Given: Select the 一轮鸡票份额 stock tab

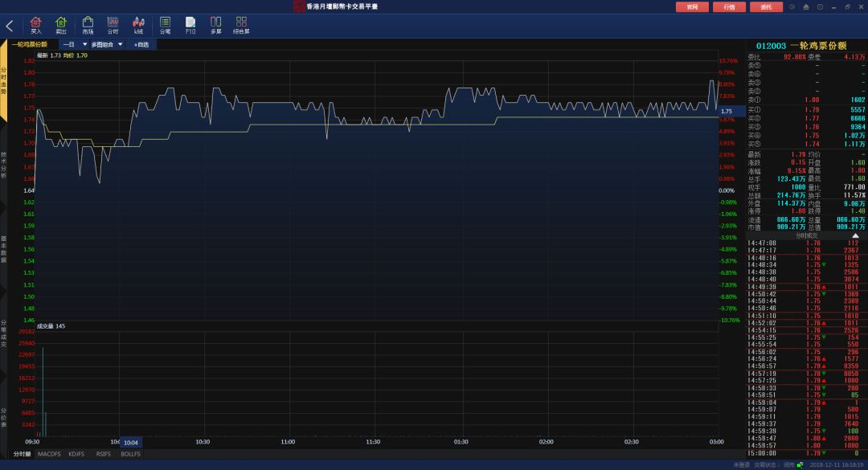Looking at the screenshot, I should coord(30,44).
